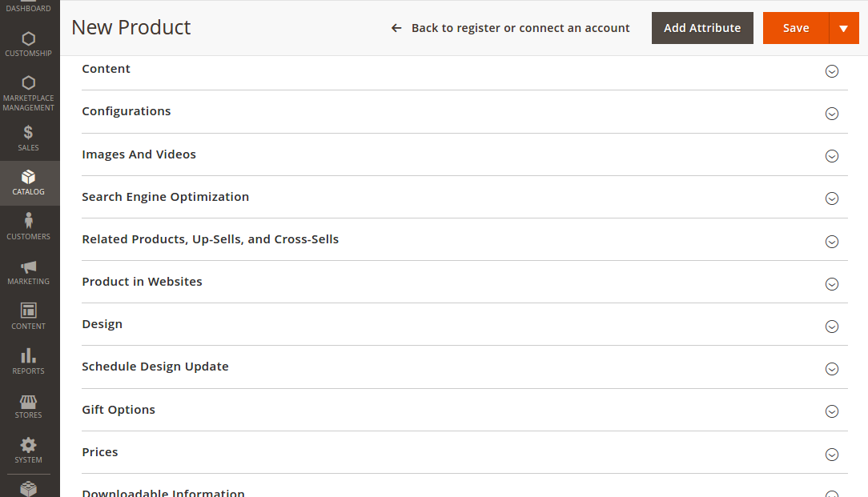Viewport: 868px width, 497px height.
Task: Expand Images And Videos section
Action: [x=831, y=156]
